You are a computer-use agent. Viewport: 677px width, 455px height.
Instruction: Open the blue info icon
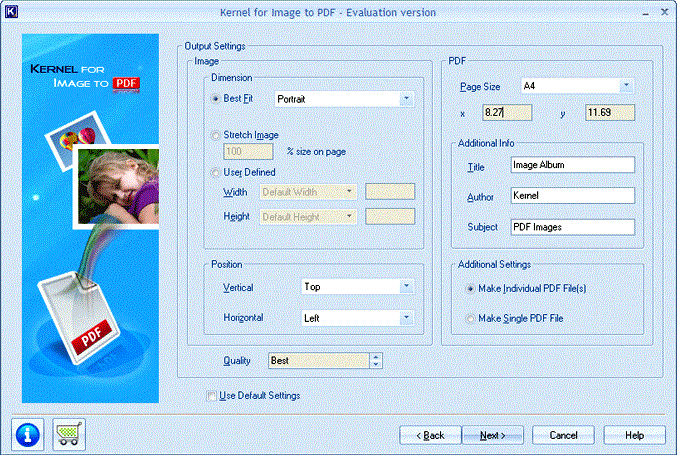[x=28, y=434]
